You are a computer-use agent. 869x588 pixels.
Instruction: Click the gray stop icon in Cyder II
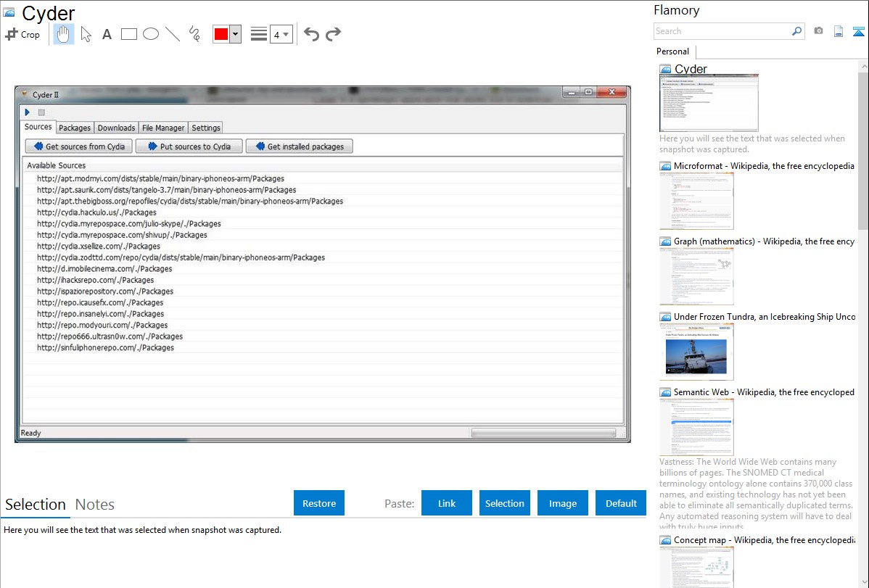pos(41,112)
